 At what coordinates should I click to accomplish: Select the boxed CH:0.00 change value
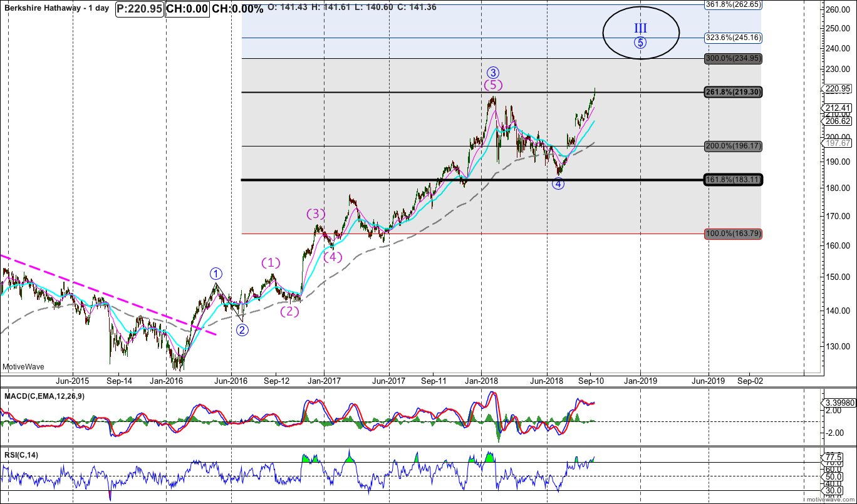(187, 9)
